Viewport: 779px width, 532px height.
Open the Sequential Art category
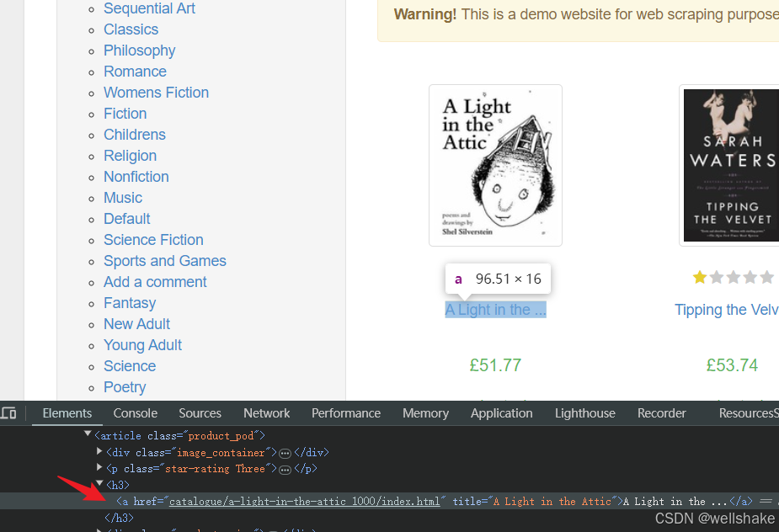(149, 8)
